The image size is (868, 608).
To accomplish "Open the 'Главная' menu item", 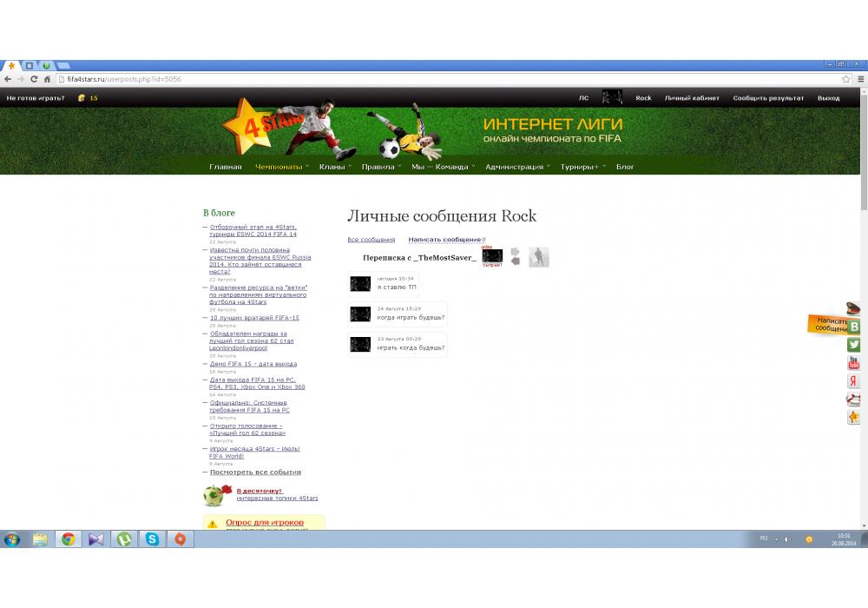I will (x=226, y=167).
